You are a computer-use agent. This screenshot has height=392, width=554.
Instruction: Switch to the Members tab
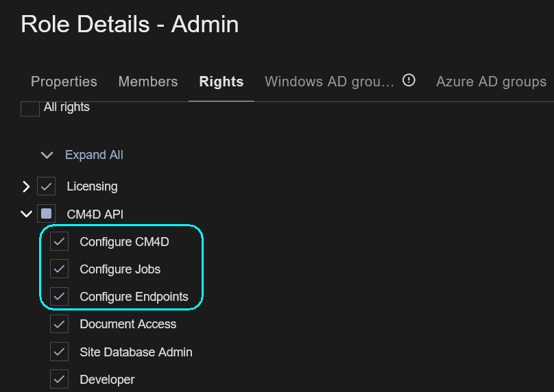coord(148,82)
